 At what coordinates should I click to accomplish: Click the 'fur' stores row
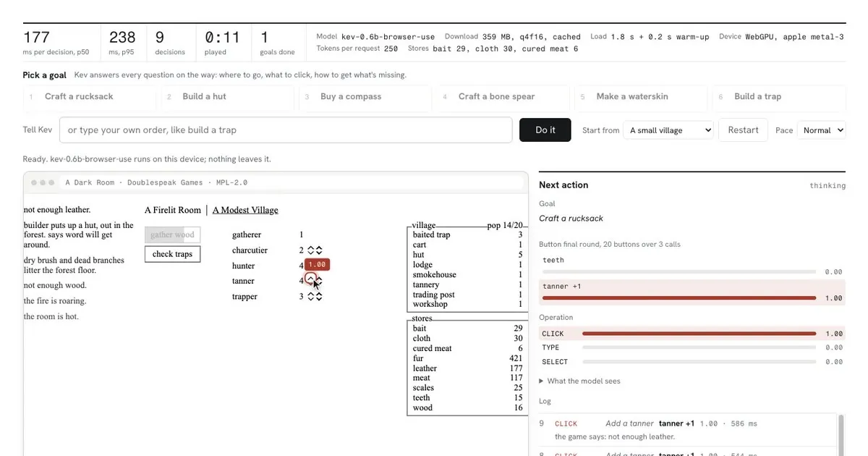467,358
